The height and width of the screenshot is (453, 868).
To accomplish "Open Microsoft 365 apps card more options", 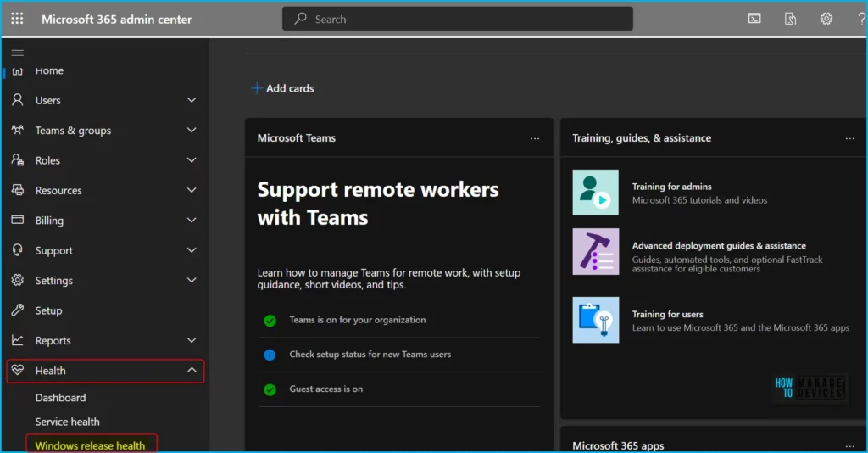I will point(849,446).
